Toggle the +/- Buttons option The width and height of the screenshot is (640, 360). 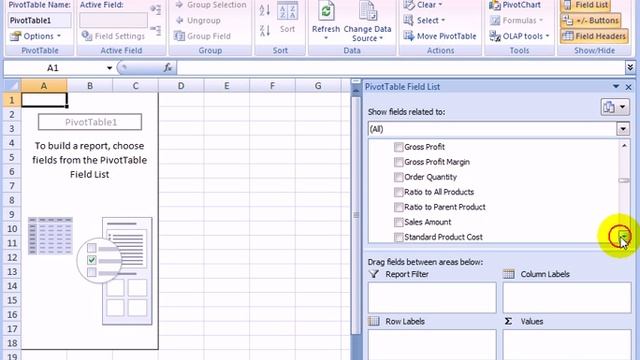591,20
